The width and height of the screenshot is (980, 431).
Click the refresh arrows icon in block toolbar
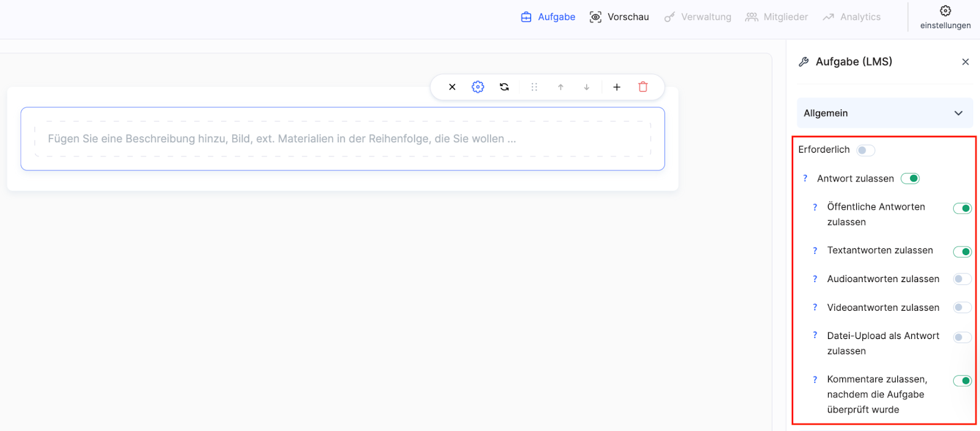tap(504, 87)
